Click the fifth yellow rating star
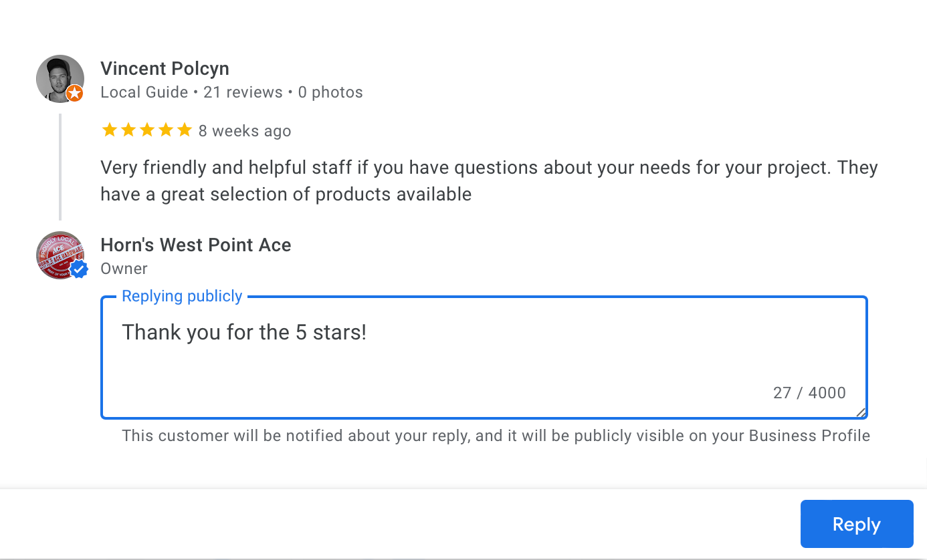927x560 pixels. click(x=184, y=130)
